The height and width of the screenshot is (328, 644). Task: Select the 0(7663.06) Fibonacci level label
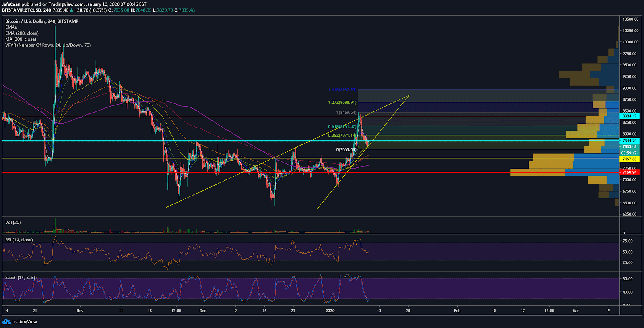tap(346, 150)
